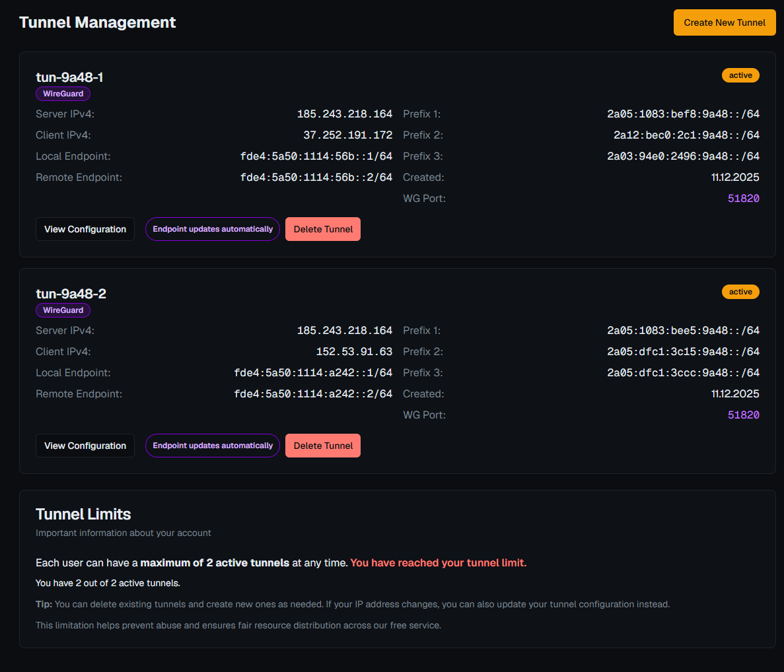Click the WireGuard tag under tun-9a48-1
784x672 pixels.
tap(63, 94)
